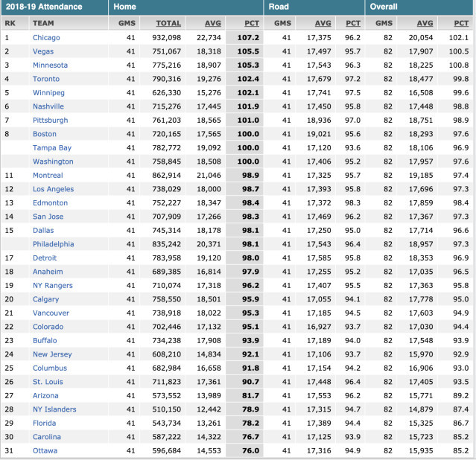Open the Washington team link
Image resolution: width=476 pixels, height=460 pixels.
point(53,162)
